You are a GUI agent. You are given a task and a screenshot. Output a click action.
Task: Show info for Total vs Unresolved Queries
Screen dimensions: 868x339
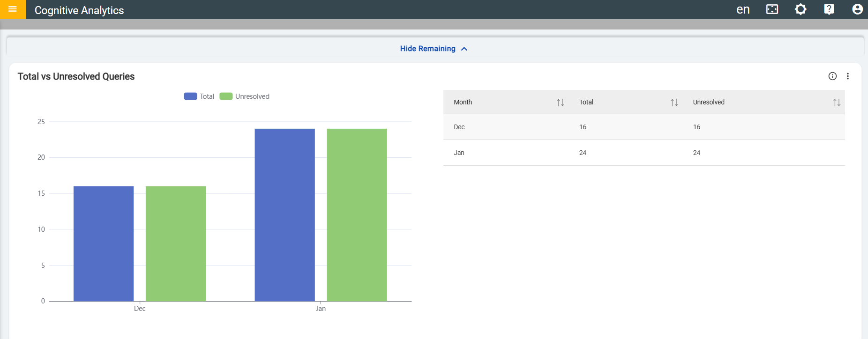pyautogui.click(x=832, y=76)
